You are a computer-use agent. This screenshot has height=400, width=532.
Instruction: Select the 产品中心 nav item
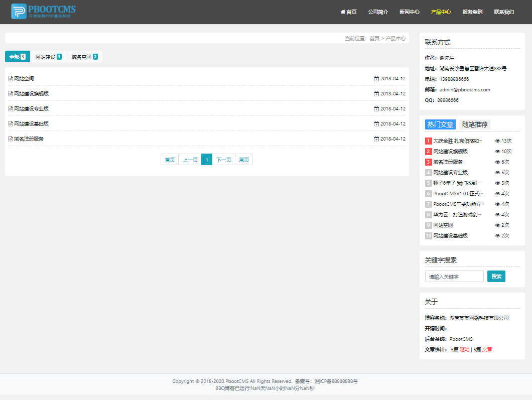[x=441, y=12]
